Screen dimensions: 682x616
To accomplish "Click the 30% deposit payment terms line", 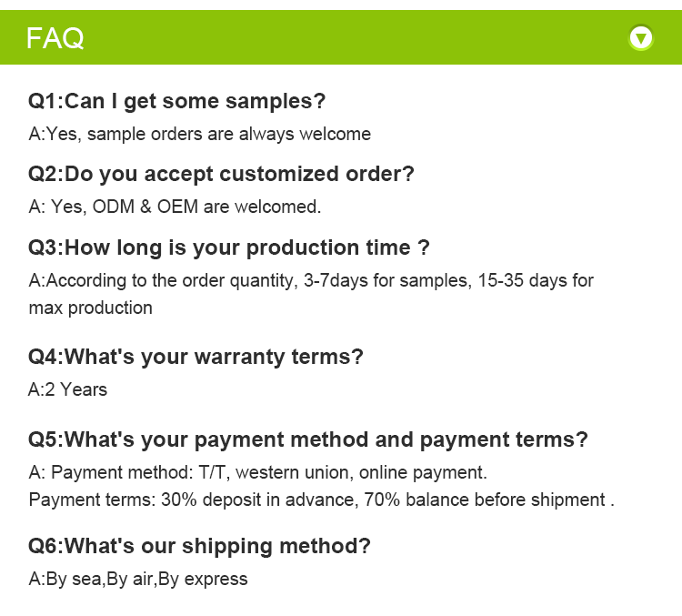I will (x=321, y=500).
